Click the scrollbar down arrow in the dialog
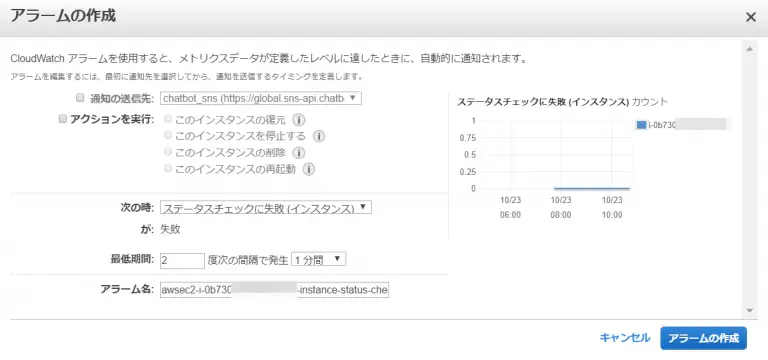This screenshot has height=360, width=768. 749,310
